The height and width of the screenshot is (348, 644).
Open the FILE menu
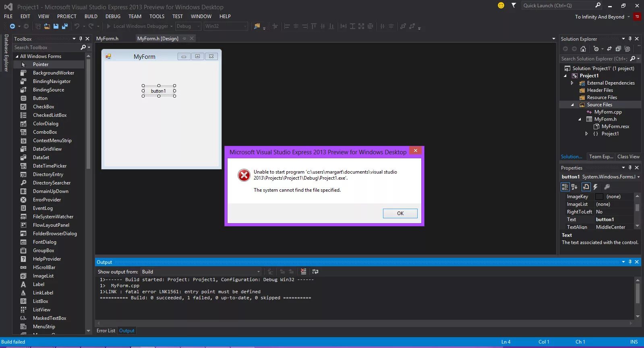click(x=8, y=17)
